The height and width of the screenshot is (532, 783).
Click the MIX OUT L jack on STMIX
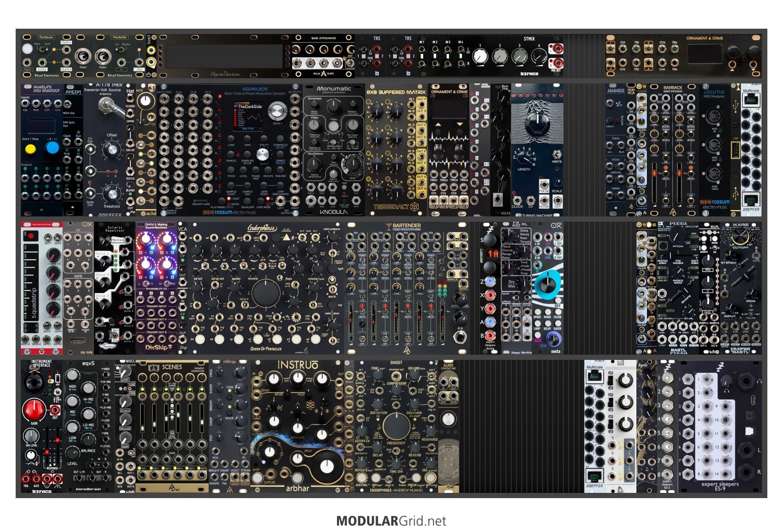[558, 50]
